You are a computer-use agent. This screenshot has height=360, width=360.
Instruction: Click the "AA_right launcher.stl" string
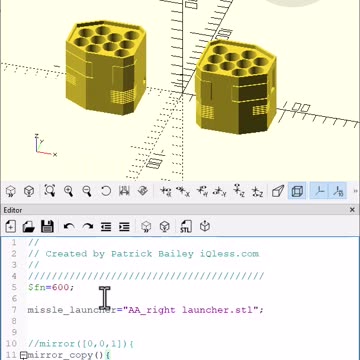click(190, 310)
